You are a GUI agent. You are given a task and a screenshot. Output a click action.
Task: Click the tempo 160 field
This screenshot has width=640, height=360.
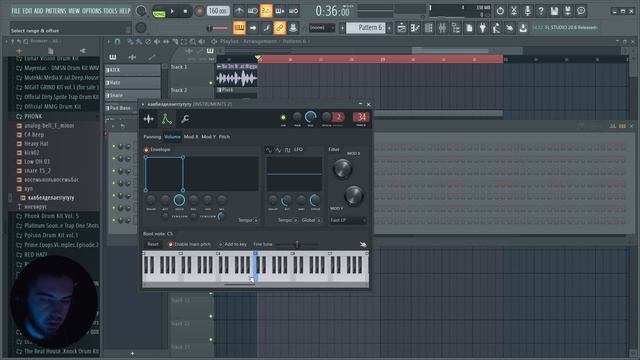click(x=218, y=11)
